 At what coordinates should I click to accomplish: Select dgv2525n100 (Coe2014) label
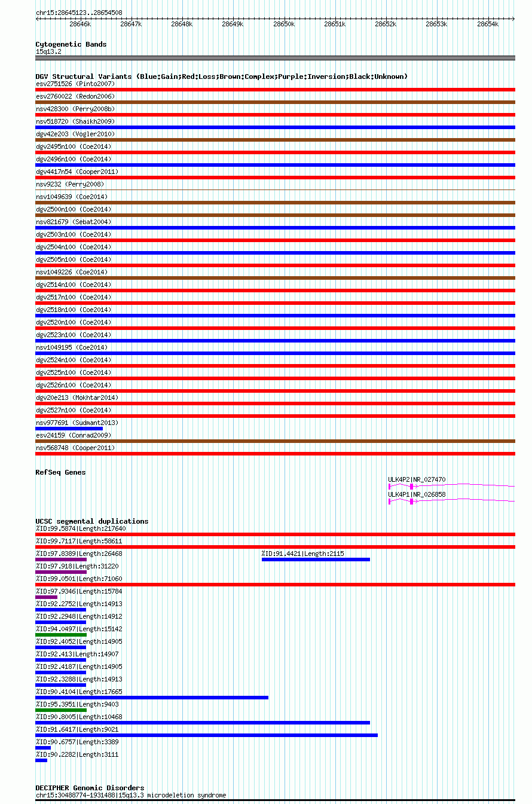tap(74, 372)
